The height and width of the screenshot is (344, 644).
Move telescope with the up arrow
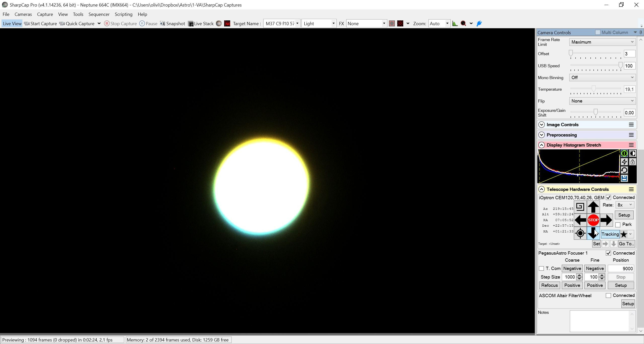[593, 207]
